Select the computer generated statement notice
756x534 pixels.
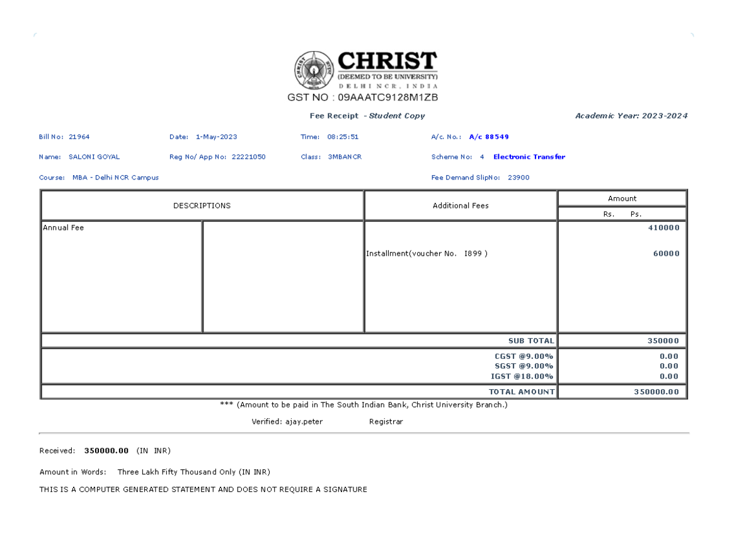(x=203, y=489)
